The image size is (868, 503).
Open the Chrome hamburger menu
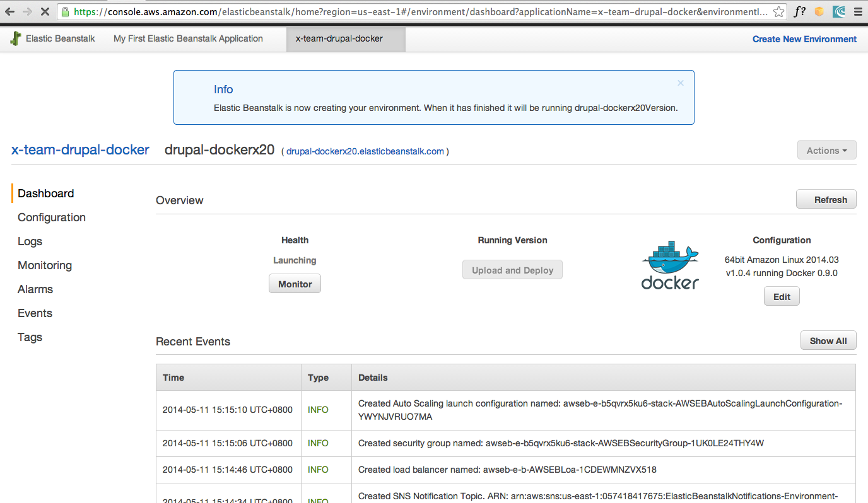857,11
